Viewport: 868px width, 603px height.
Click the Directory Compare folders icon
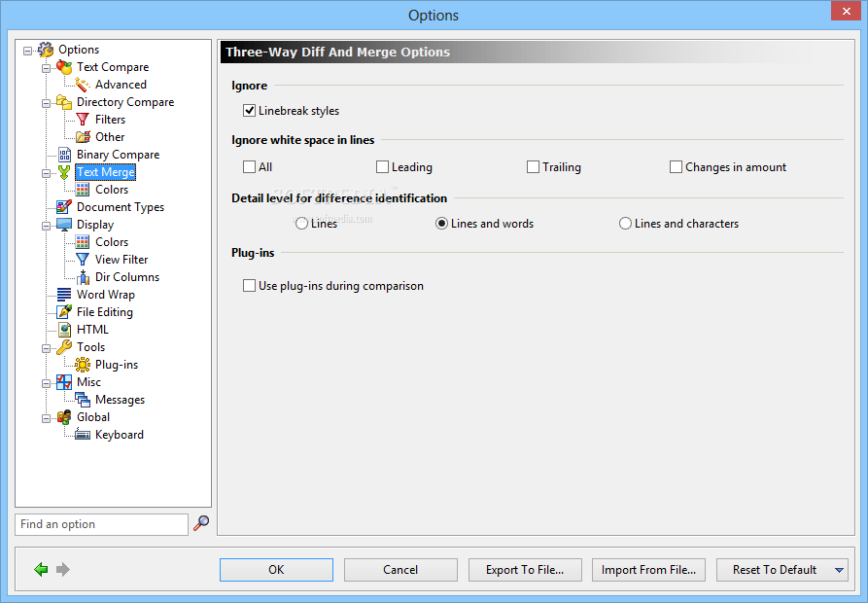(x=64, y=102)
